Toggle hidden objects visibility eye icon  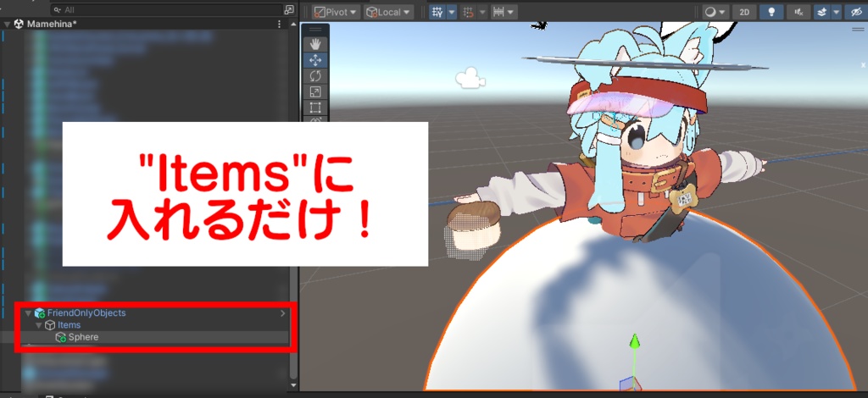tap(856, 12)
